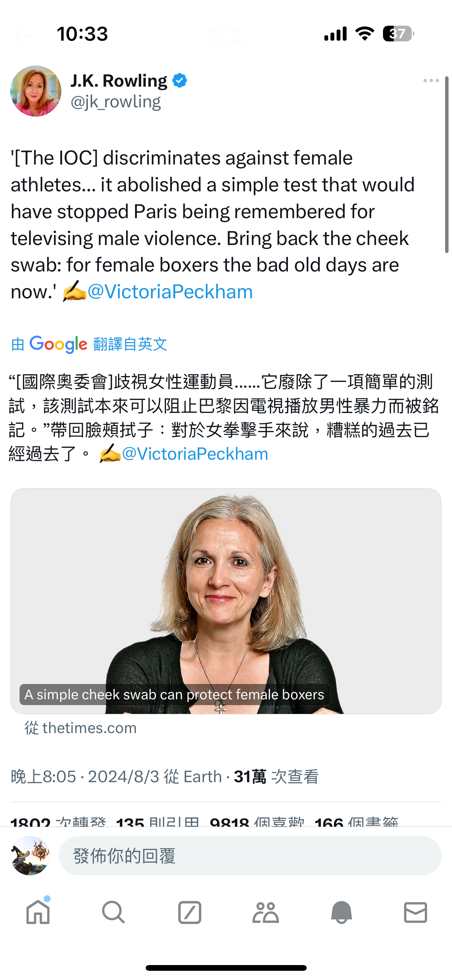The width and height of the screenshot is (452, 980).
Task: Open the Times article preview card
Action: tap(226, 601)
